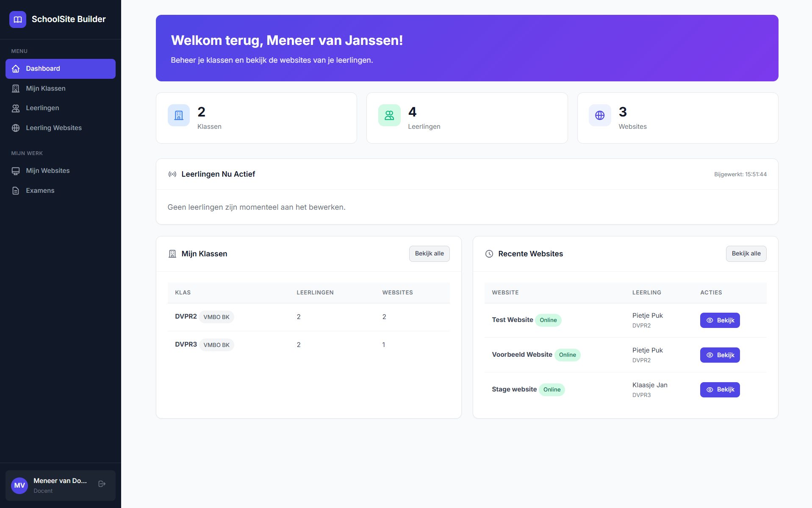Click the clock icon beside Recente Websites

click(x=489, y=254)
